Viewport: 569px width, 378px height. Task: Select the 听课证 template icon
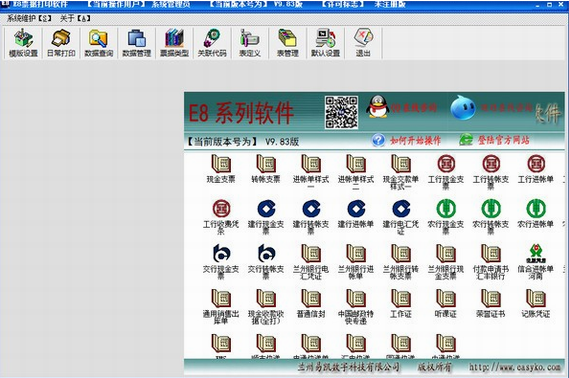(446, 304)
